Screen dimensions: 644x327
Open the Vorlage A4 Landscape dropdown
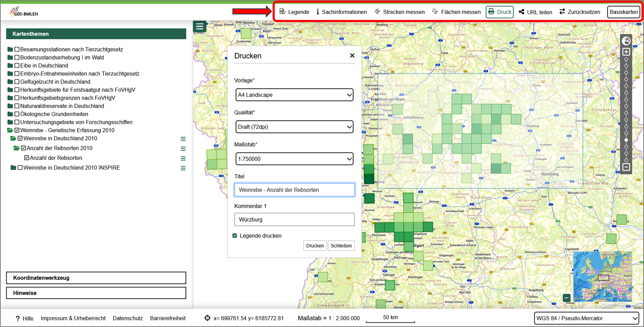[x=294, y=95]
